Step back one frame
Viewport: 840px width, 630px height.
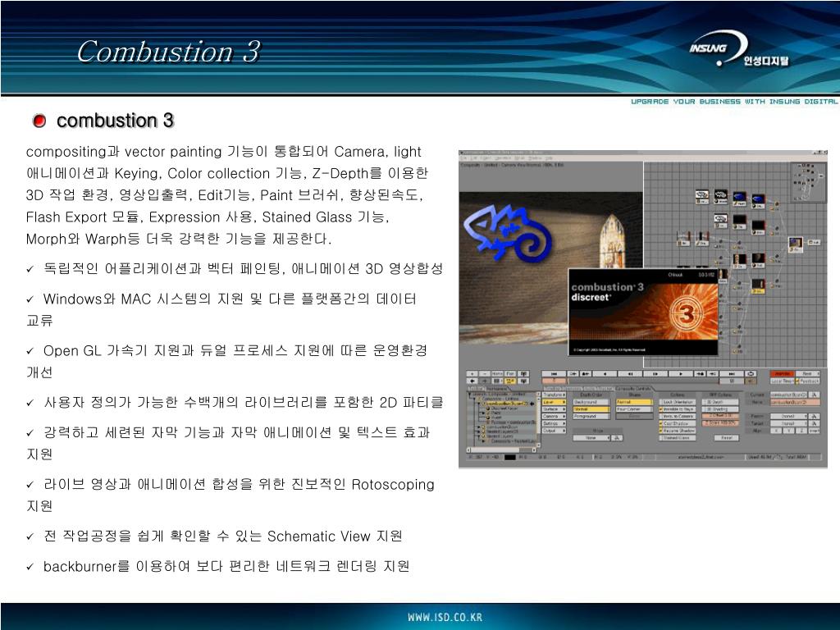(x=630, y=373)
